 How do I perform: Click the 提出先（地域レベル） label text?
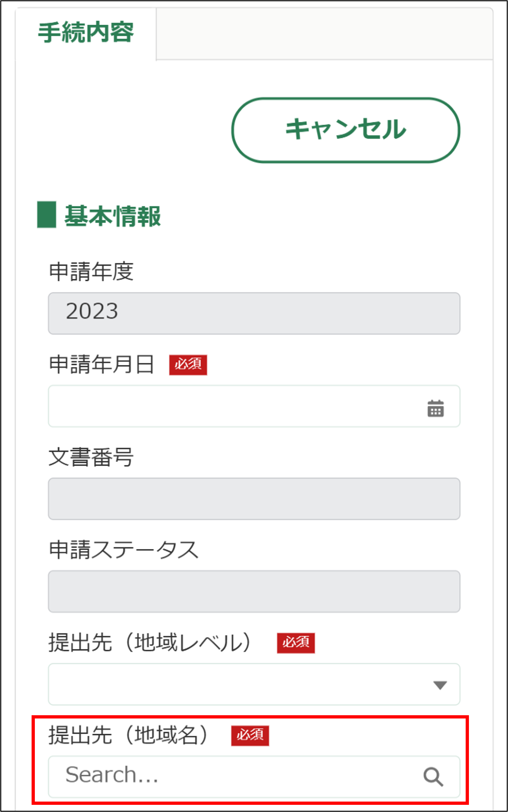[x=149, y=643]
